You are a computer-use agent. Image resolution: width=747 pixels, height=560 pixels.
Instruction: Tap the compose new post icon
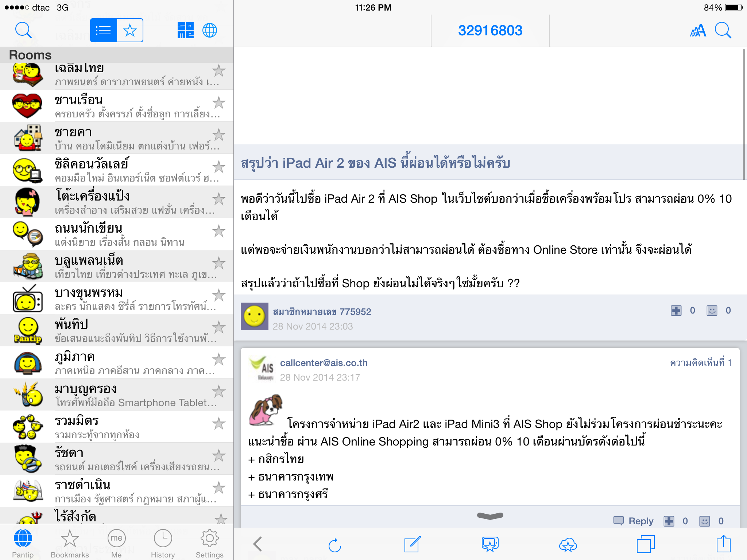click(413, 544)
